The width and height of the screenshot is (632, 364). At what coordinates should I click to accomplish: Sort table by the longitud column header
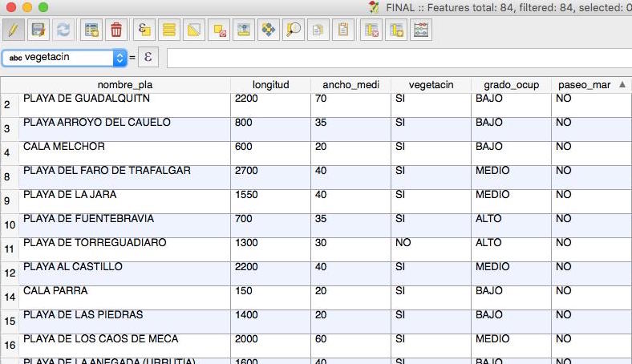(x=270, y=84)
